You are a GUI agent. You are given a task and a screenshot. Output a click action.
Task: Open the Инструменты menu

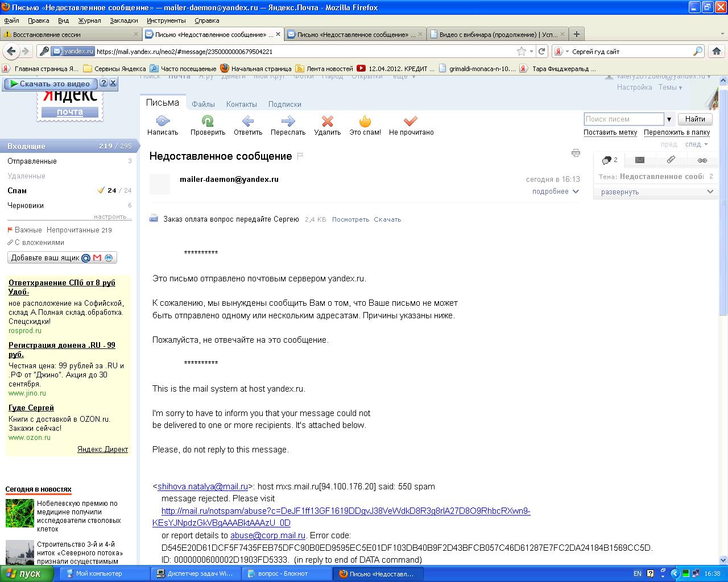coord(166,20)
